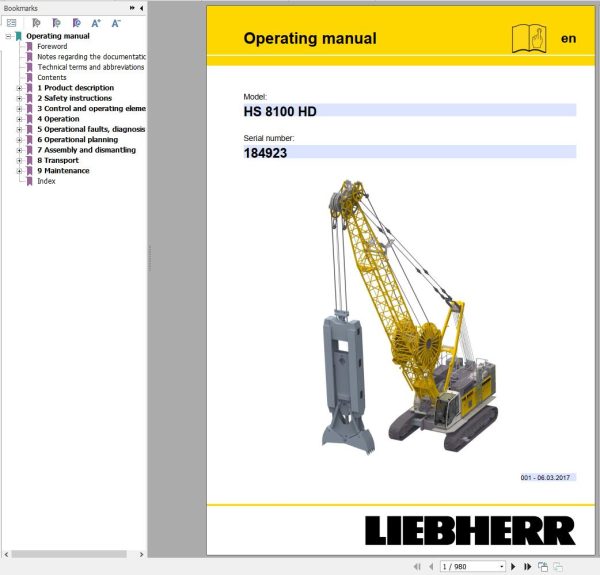Open the Foreword bookmark

(52, 46)
